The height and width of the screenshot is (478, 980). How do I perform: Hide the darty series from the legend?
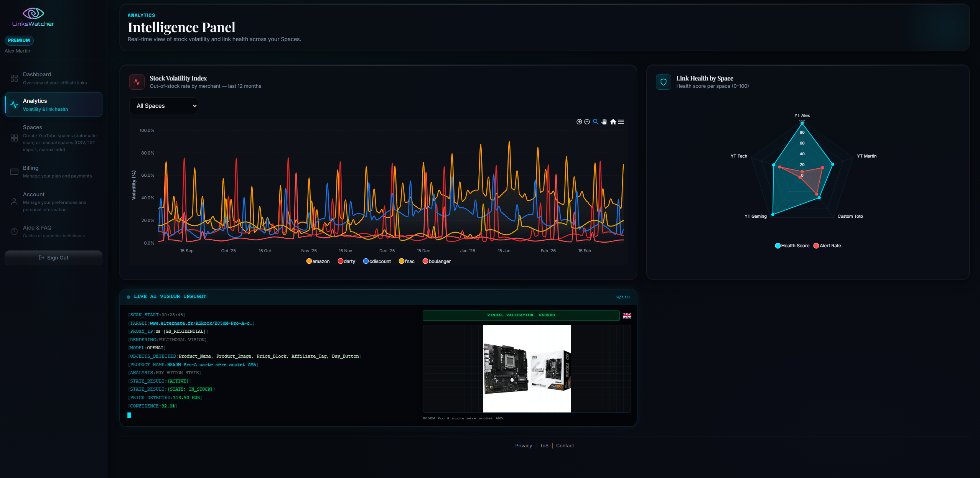pyautogui.click(x=346, y=261)
